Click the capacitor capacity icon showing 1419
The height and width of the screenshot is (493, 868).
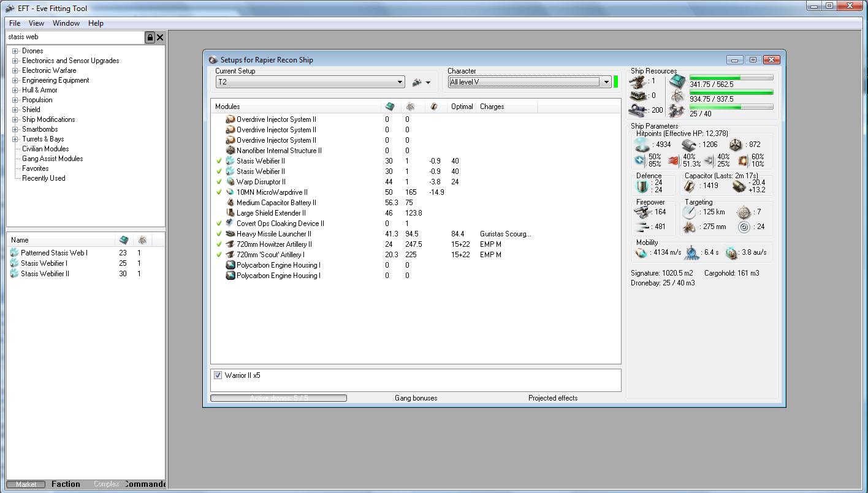690,186
